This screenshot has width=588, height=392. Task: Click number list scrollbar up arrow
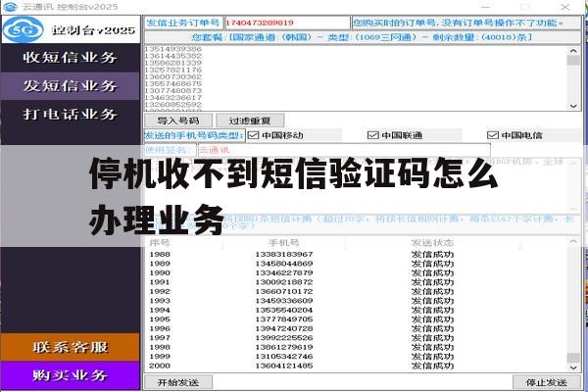pyautogui.click(x=573, y=50)
